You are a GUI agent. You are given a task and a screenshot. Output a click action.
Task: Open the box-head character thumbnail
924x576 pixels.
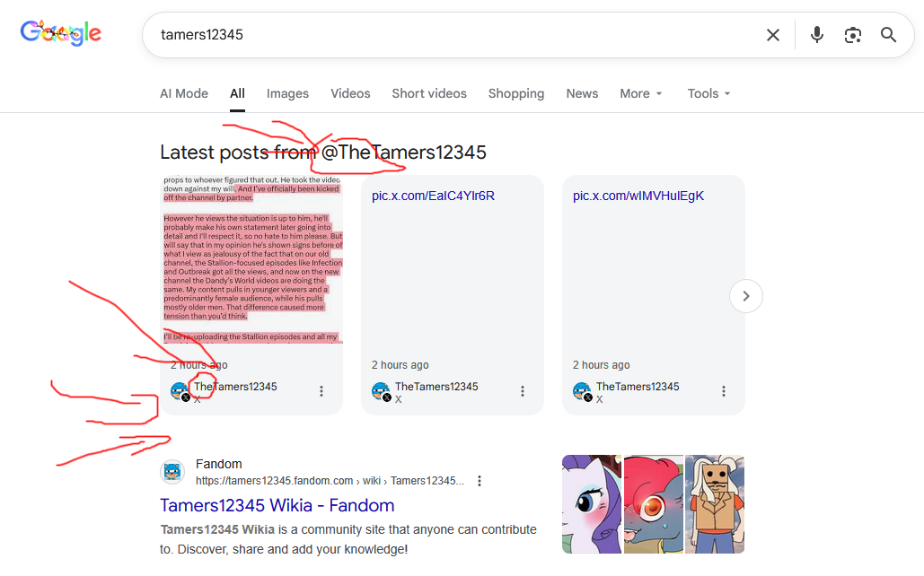[x=715, y=504]
